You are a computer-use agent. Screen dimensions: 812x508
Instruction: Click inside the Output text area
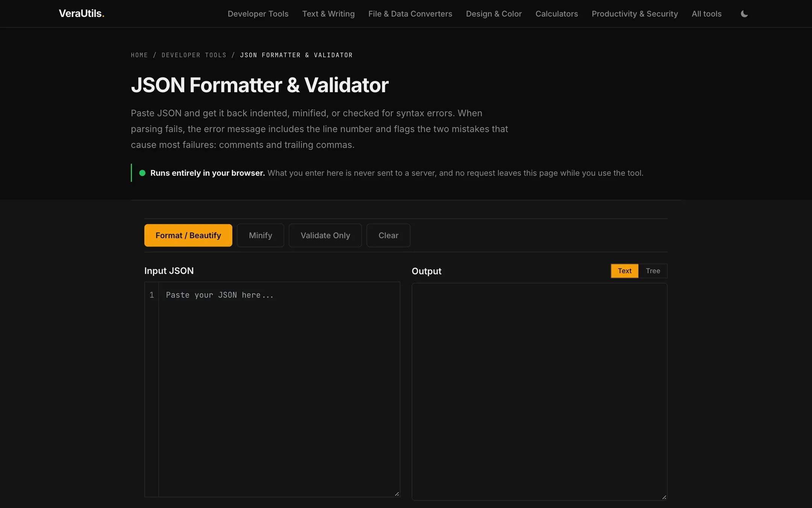point(539,391)
